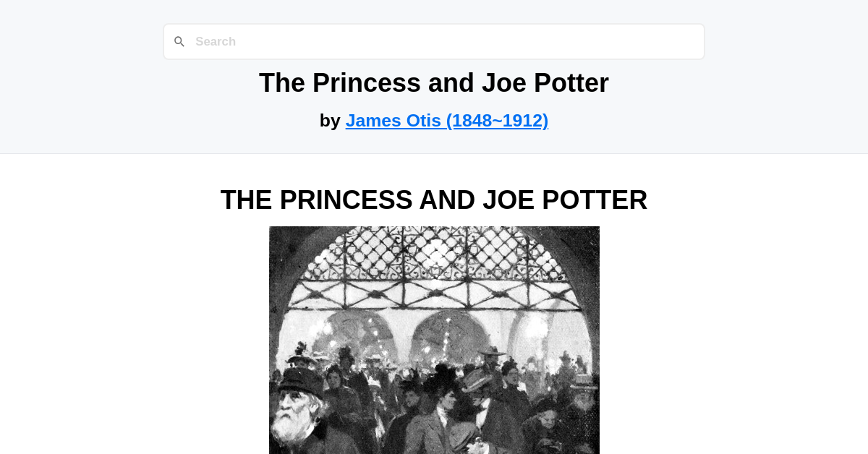Click the crowd scene frontispiece illustration
The image size is (868, 454).
[434, 340]
